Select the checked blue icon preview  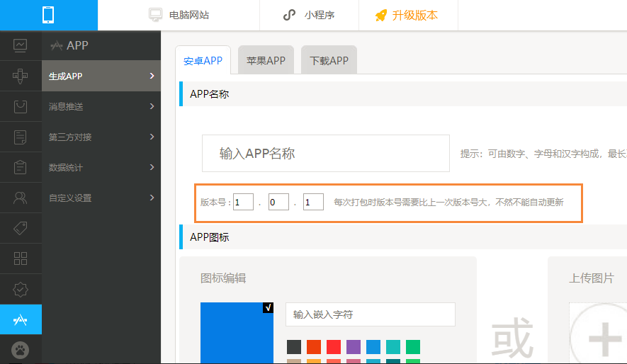pyautogui.click(x=237, y=333)
